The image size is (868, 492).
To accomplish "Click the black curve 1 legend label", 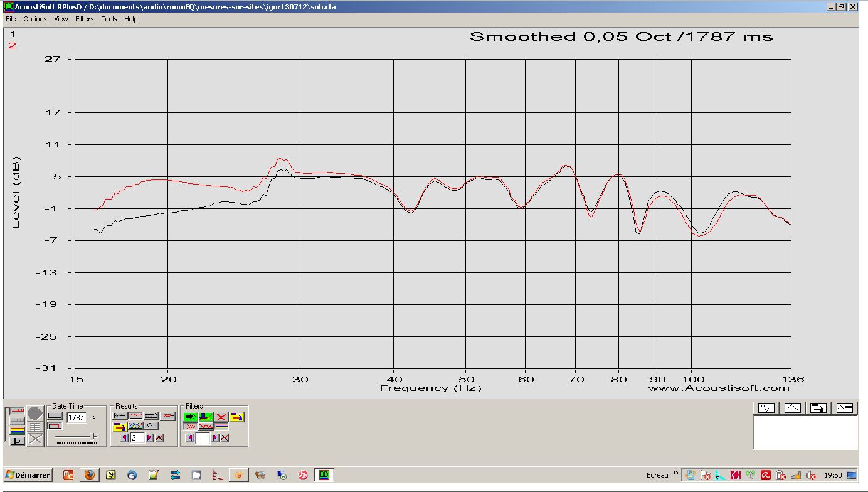I will pos(12,35).
